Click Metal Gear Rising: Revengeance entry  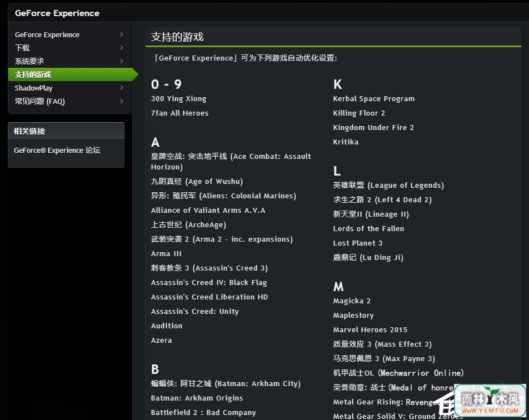[393, 402]
